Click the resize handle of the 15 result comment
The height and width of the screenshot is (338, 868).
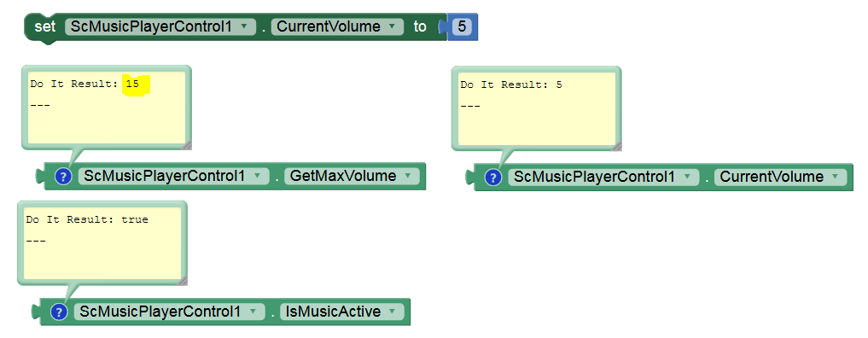point(187,144)
